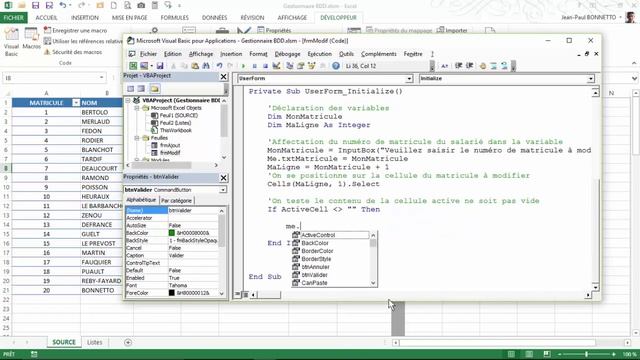The image size is (640, 360).
Task: Click the Caption property value field 'Valider'
Action: (193, 256)
